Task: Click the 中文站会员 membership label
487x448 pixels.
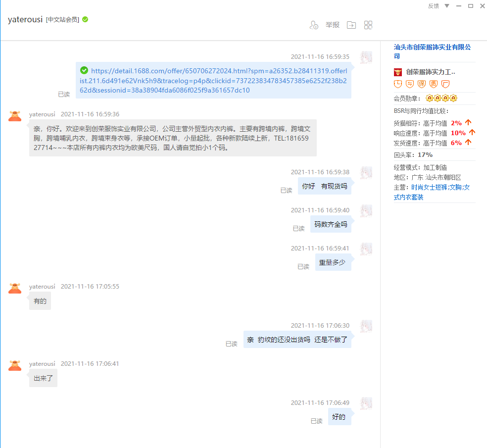Action: pyautogui.click(x=62, y=20)
